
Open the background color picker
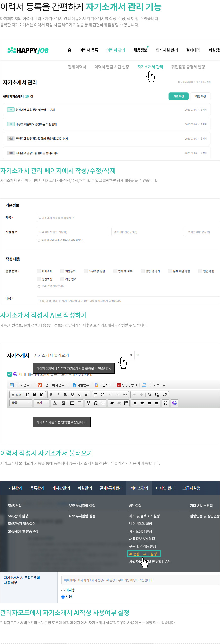[64, 403]
